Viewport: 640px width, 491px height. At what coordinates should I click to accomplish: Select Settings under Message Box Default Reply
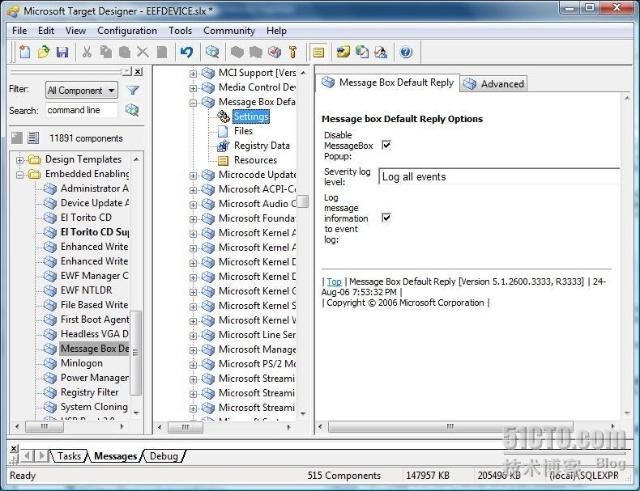coord(251,117)
